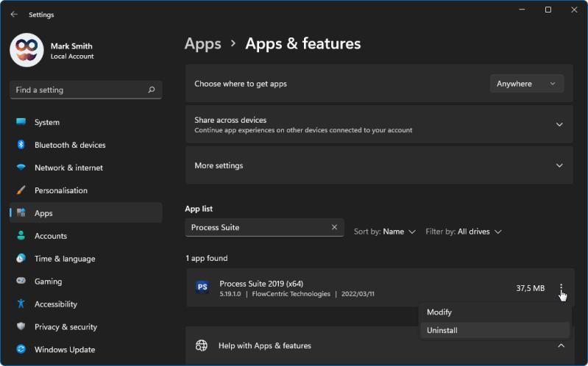This screenshot has width=588, height=366.
Task: Click the Gaming controller icon
Action: click(21, 281)
